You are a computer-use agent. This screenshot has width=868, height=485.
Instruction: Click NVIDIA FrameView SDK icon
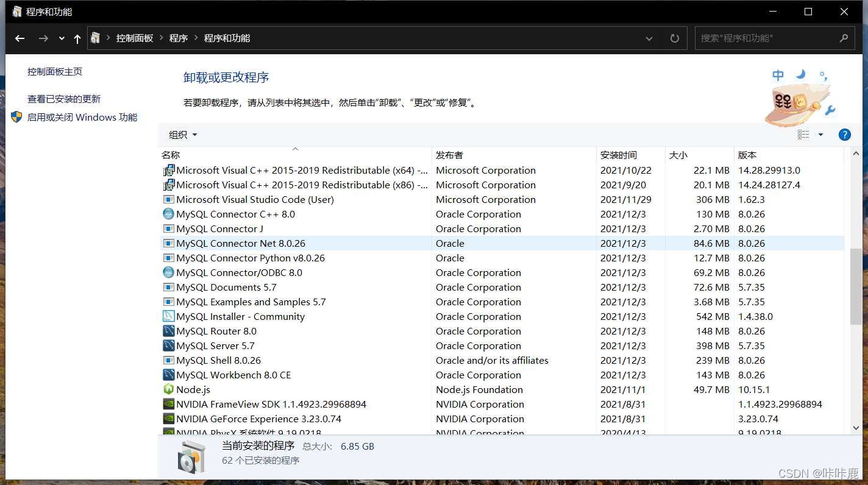[x=169, y=404]
